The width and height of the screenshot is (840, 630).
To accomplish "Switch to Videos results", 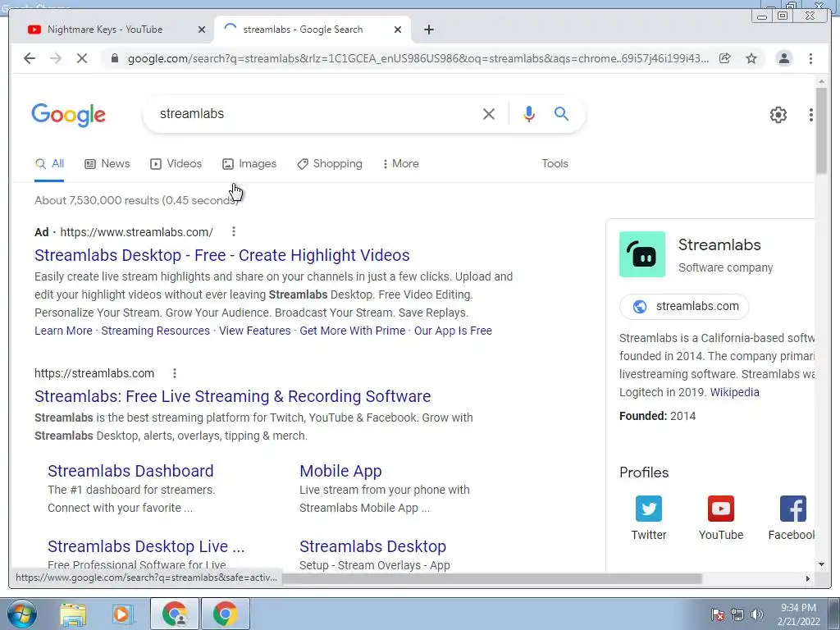I will pyautogui.click(x=176, y=164).
